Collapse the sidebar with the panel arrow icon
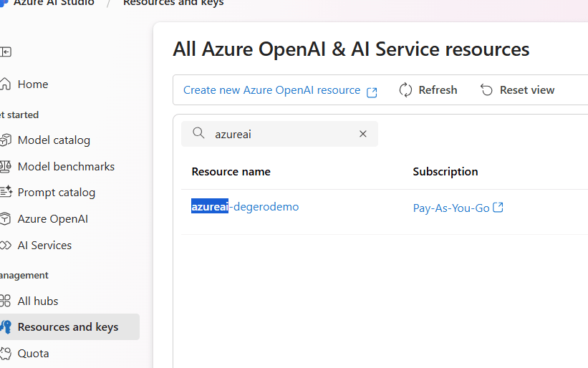The width and height of the screenshot is (588, 368). tap(6, 52)
